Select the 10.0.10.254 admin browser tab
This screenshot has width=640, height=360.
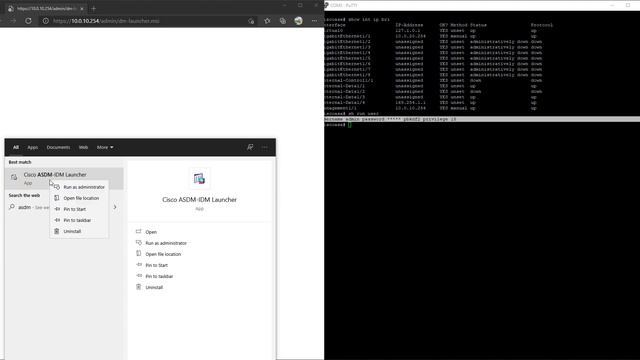tap(46, 9)
